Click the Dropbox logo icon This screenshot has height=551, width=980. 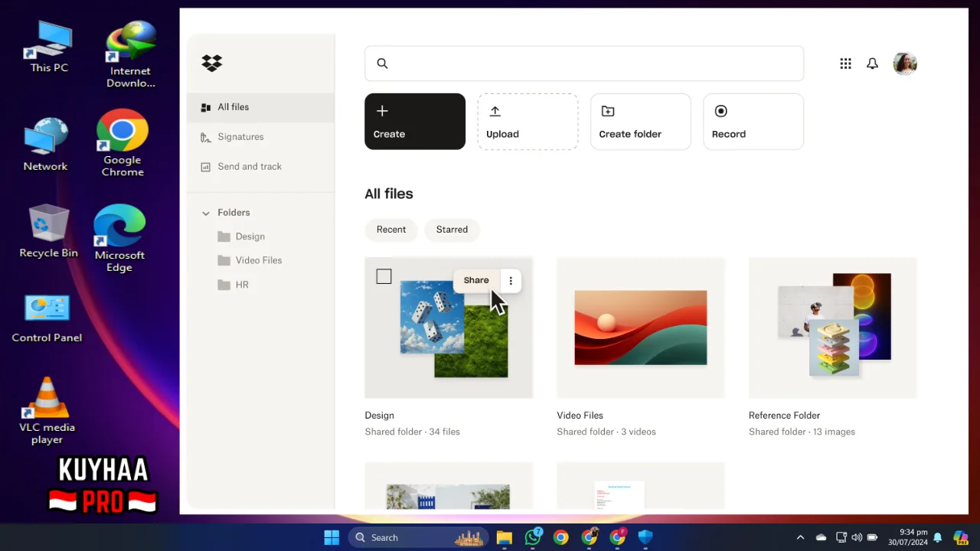(x=212, y=64)
